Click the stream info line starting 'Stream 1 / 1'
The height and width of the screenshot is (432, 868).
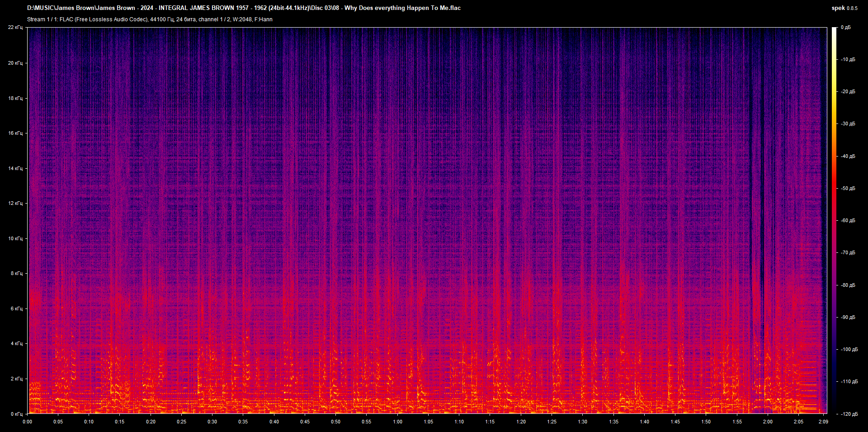coord(150,19)
